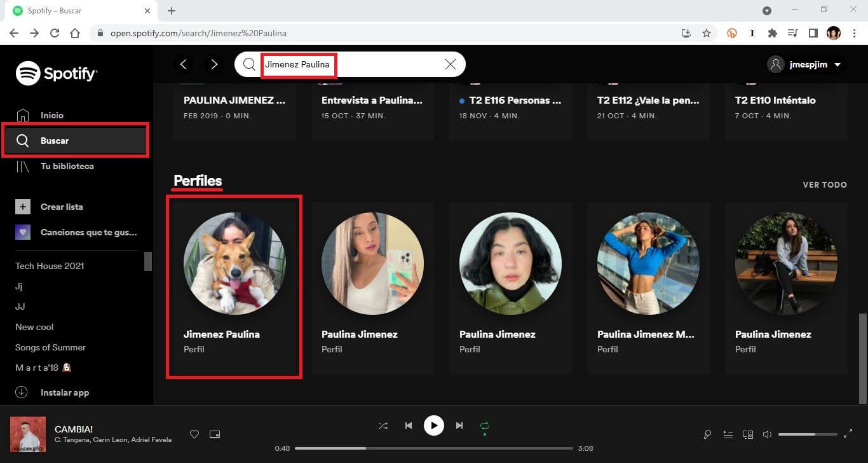Like CAMBIA! with heart icon
868x463 pixels.
pyautogui.click(x=194, y=434)
